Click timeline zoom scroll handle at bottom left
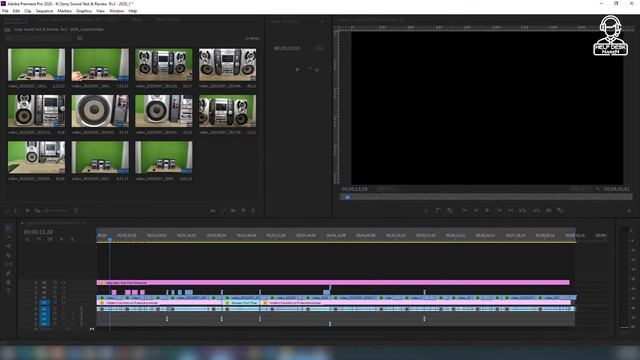Viewport: 640px width, 360px height. click(91, 329)
